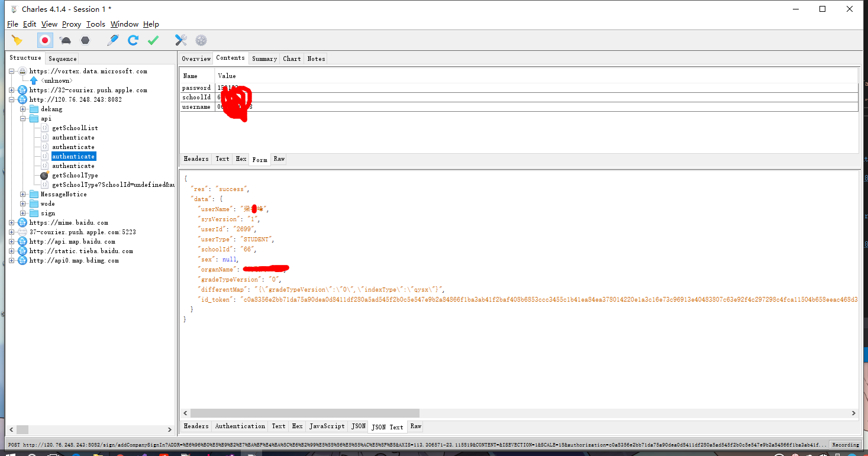
Task: Toggle throttling with the turtle icon
Action: (66, 40)
